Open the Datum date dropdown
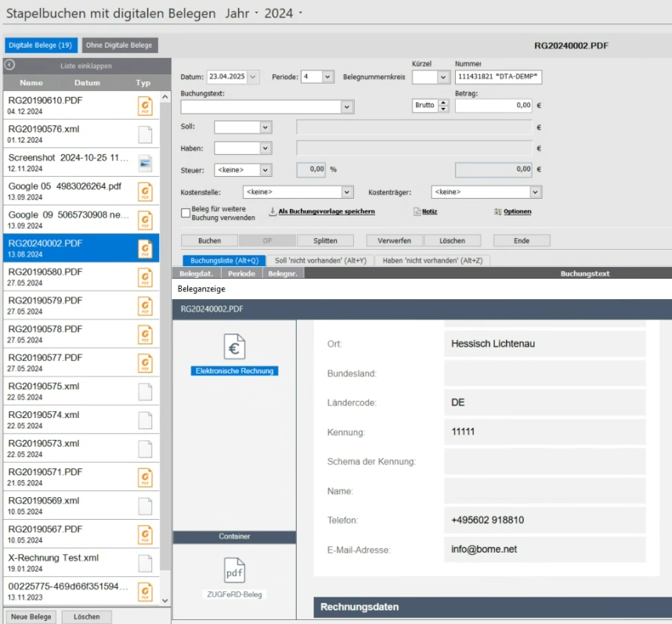The height and width of the screenshot is (624, 672). pos(253,77)
